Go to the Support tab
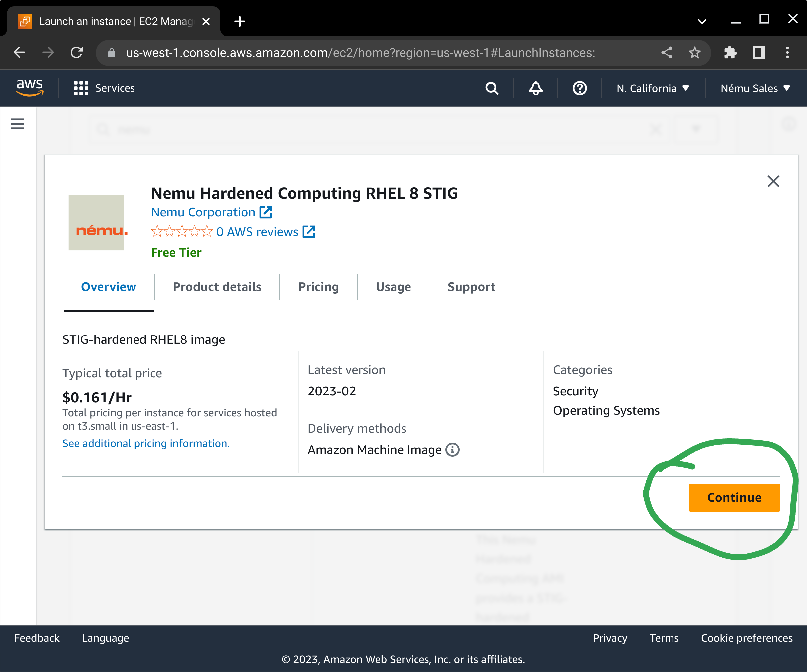This screenshot has width=807, height=672. pyautogui.click(x=471, y=287)
